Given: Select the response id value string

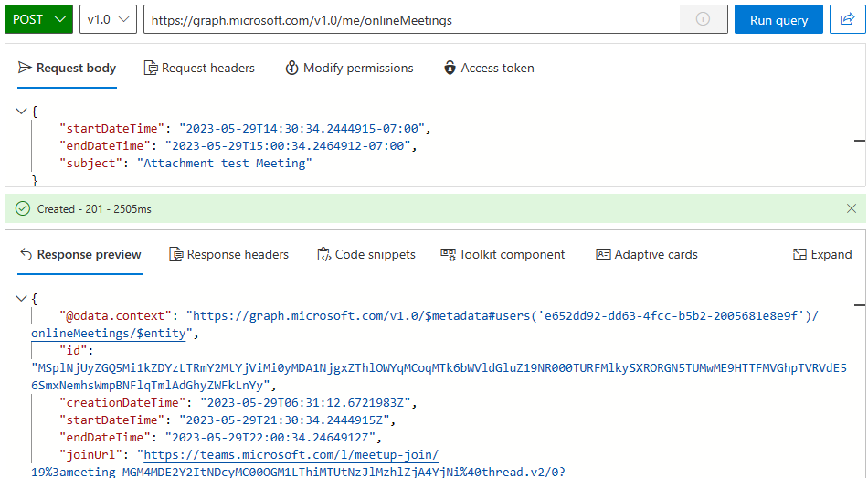Looking at the screenshot, I should click(x=439, y=377).
